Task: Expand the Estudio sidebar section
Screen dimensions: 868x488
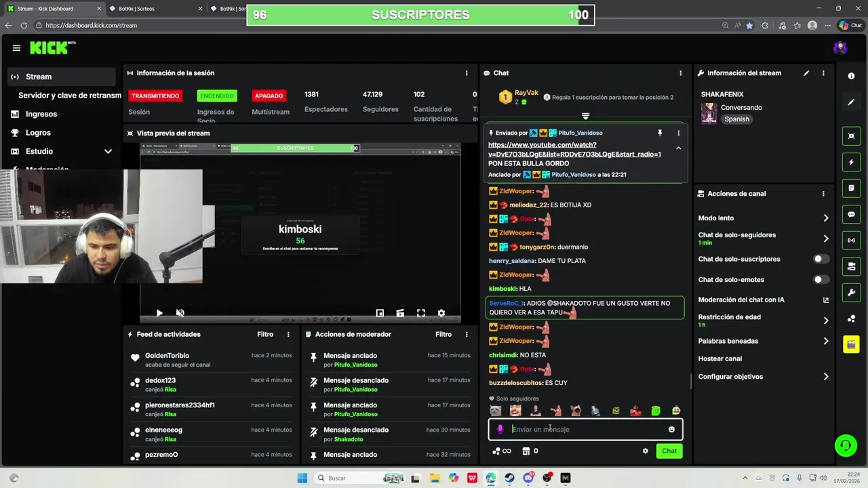Action: pyautogui.click(x=108, y=152)
